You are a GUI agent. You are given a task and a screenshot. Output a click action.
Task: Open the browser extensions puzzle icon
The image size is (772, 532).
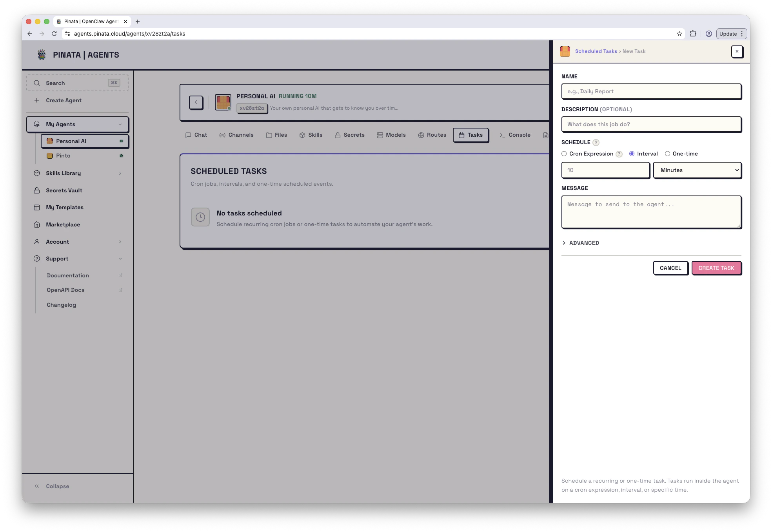(x=693, y=34)
